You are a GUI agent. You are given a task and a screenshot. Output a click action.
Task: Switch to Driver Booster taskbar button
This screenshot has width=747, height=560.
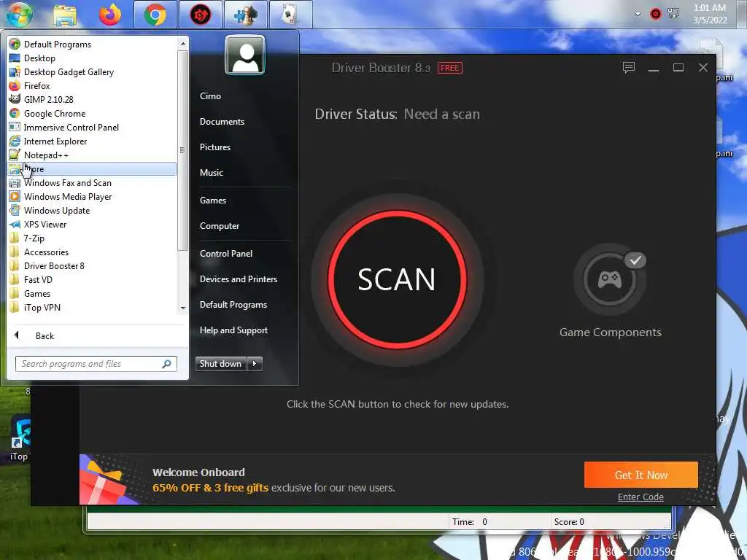coord(200,15)
